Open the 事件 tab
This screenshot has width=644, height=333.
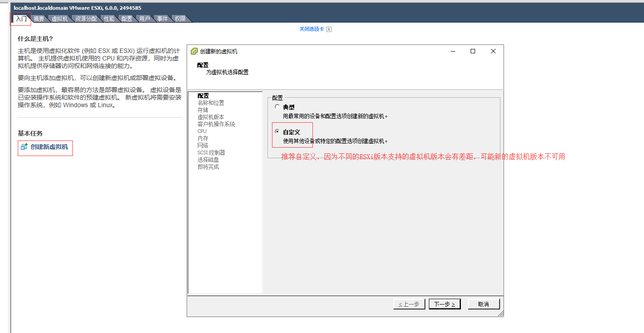pos(162,19)
